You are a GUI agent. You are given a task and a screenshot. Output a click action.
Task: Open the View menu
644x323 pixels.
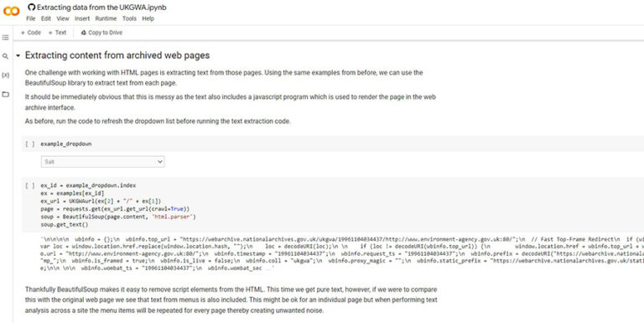coord(63,18)
